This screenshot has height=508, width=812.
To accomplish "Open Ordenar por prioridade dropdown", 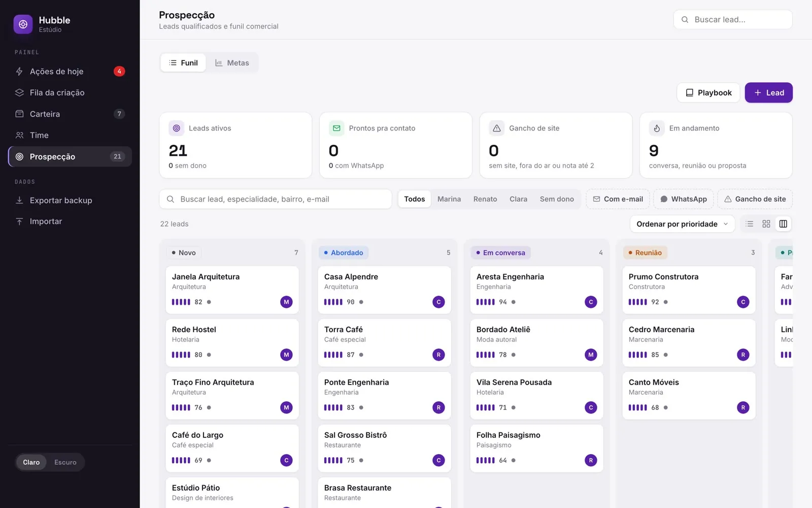I will [x=682, y=224].
